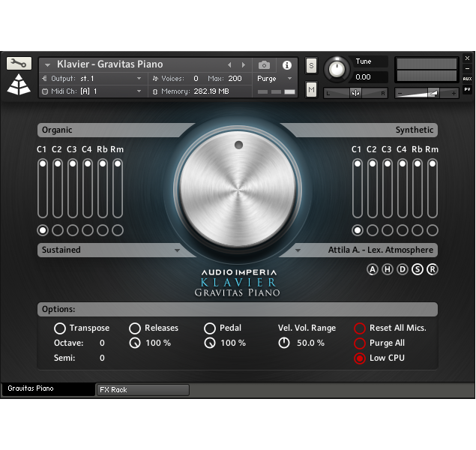The image size is (476, 450).
Task: Enable the Transpose option
Action: [x=60, y=328]
